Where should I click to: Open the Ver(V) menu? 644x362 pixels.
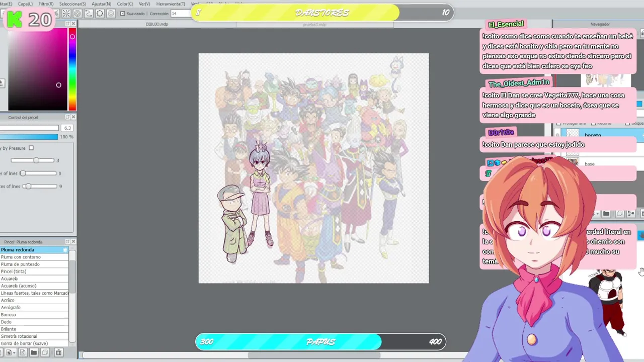pos(144,4)
